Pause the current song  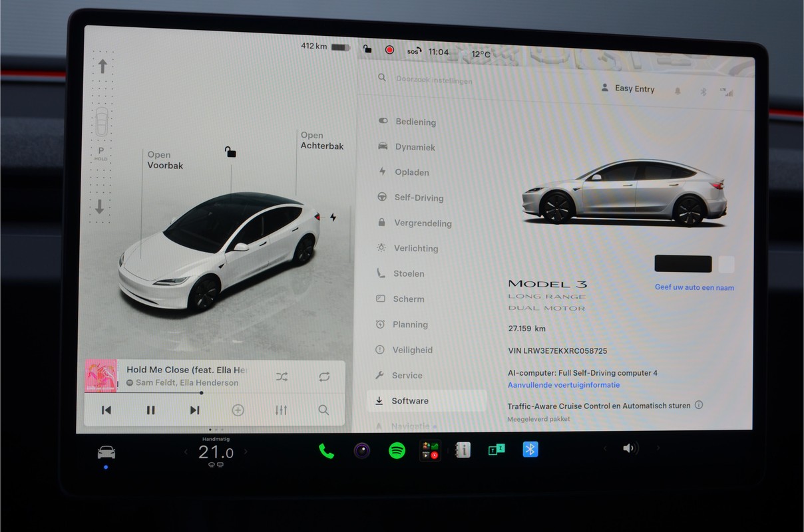(150, 410)
